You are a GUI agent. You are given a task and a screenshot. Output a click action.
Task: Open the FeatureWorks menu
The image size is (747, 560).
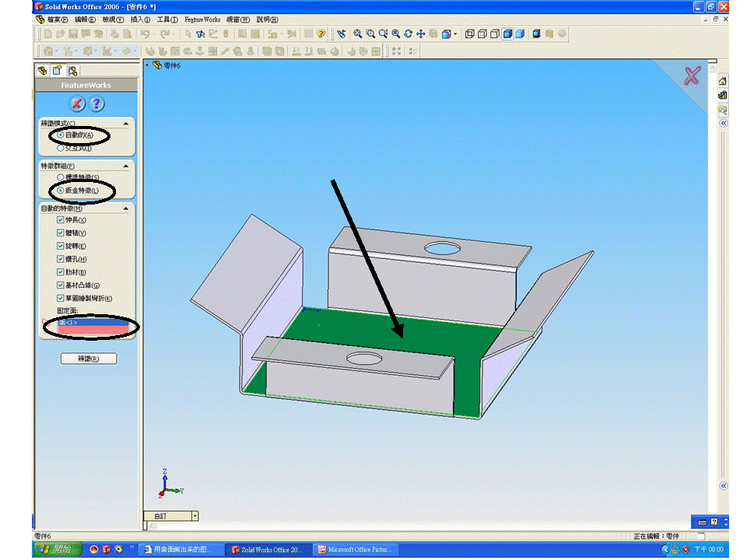(202, 19)
